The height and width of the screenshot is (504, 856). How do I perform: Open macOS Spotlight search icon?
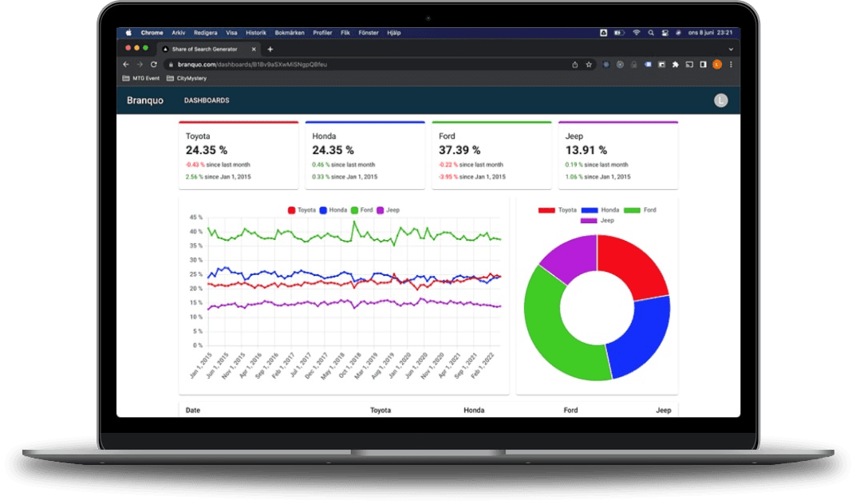[651, 33]
